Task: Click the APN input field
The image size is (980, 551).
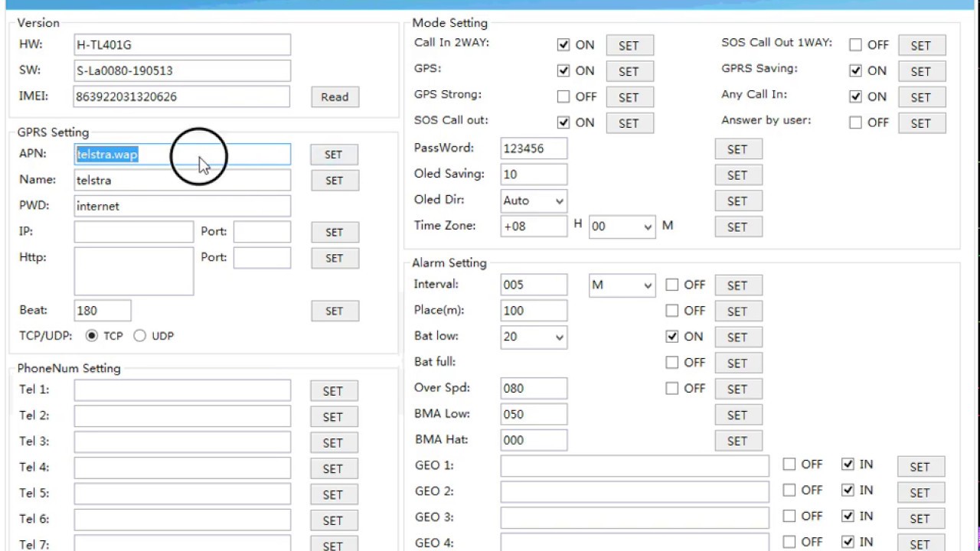Action: (182, 155)
